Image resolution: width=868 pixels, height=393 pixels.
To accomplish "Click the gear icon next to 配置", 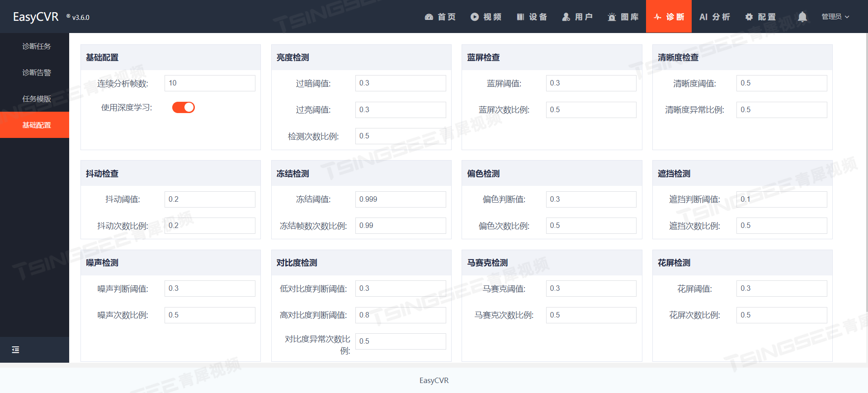I will (x=749, y=17).
